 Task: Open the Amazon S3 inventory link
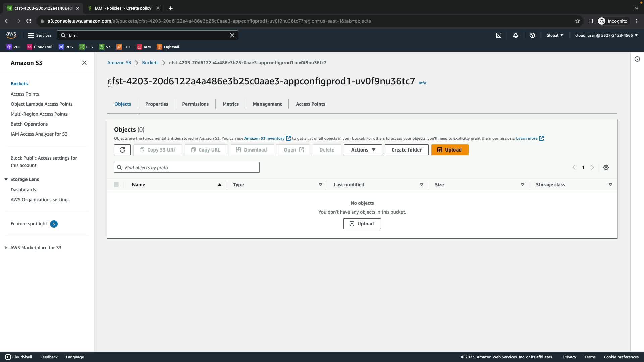coord(264,138)
